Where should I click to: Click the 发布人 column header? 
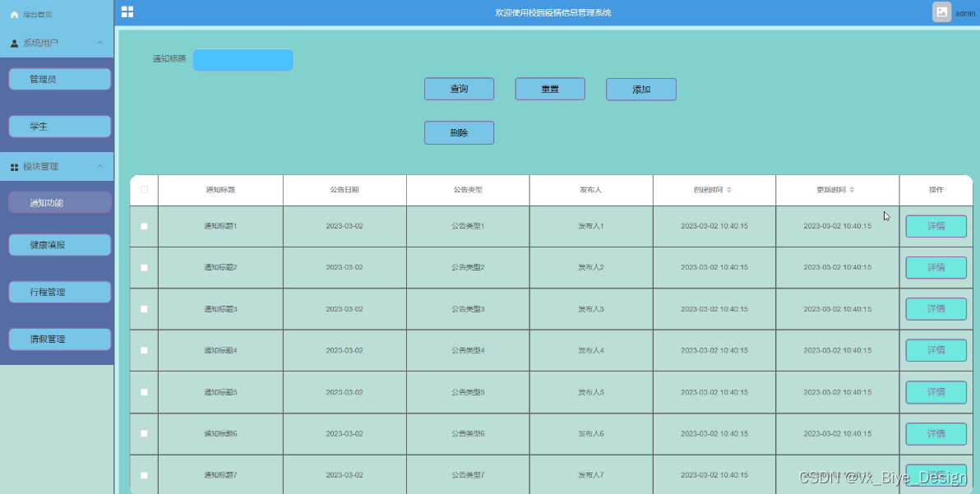point(590,190)
